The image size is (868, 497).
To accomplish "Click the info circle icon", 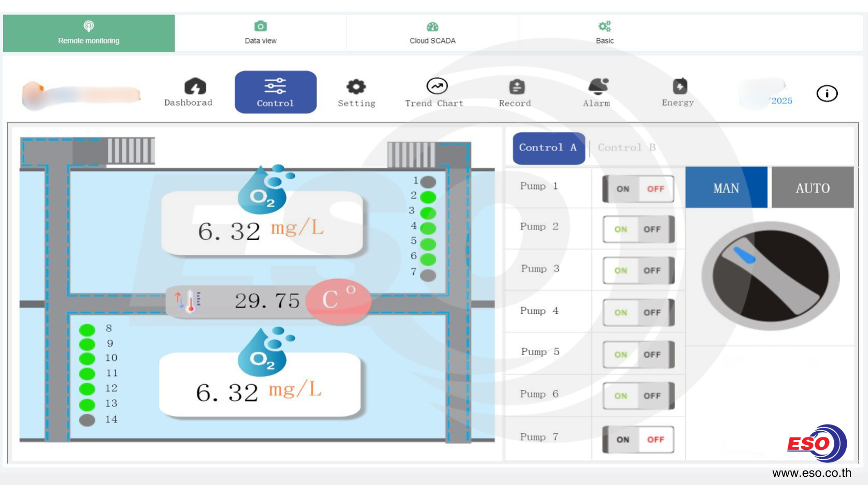I will tap(827, 94).
